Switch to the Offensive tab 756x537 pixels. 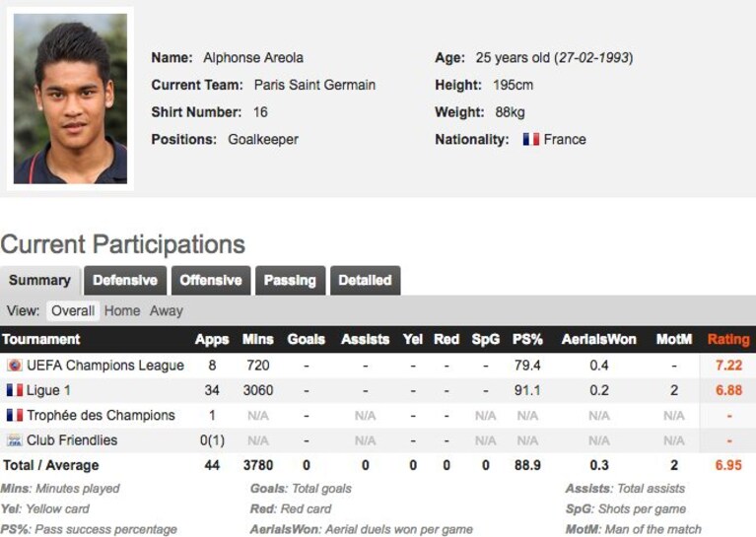pyautogui.click(x=211, y=281)
